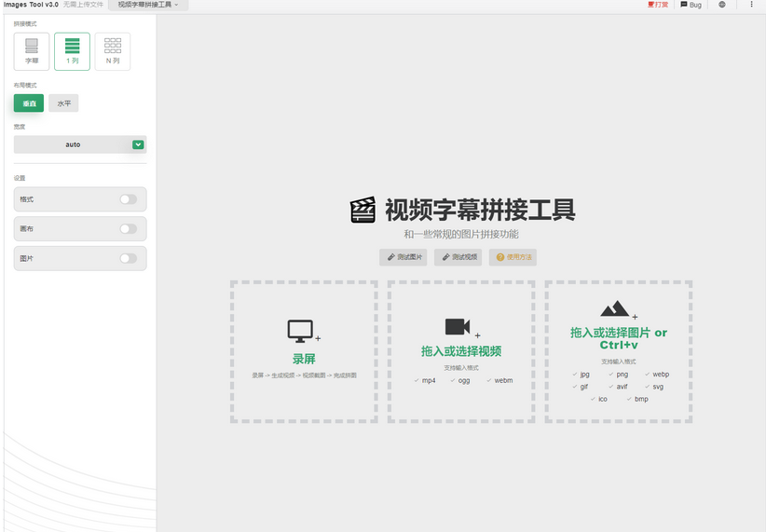
Task: Open the 使用方法 usage guide
Action: (x=513, y=257)
